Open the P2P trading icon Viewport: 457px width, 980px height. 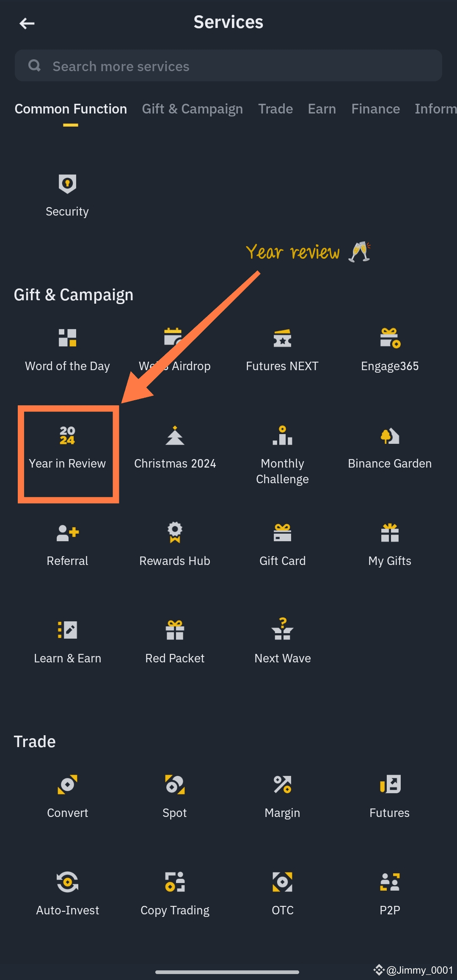click(x=390, y=882)
